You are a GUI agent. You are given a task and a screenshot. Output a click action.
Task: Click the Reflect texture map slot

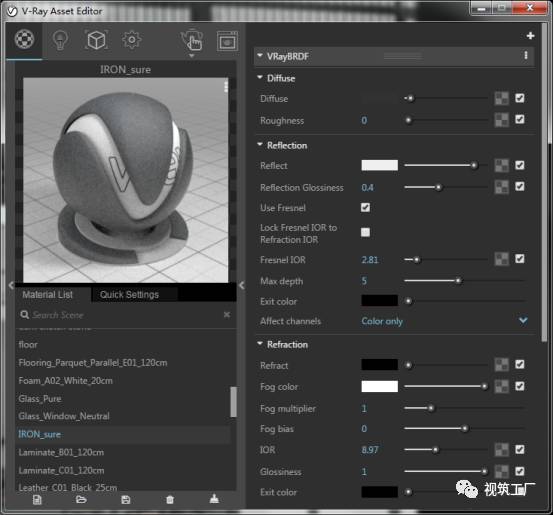click(501, 165)
